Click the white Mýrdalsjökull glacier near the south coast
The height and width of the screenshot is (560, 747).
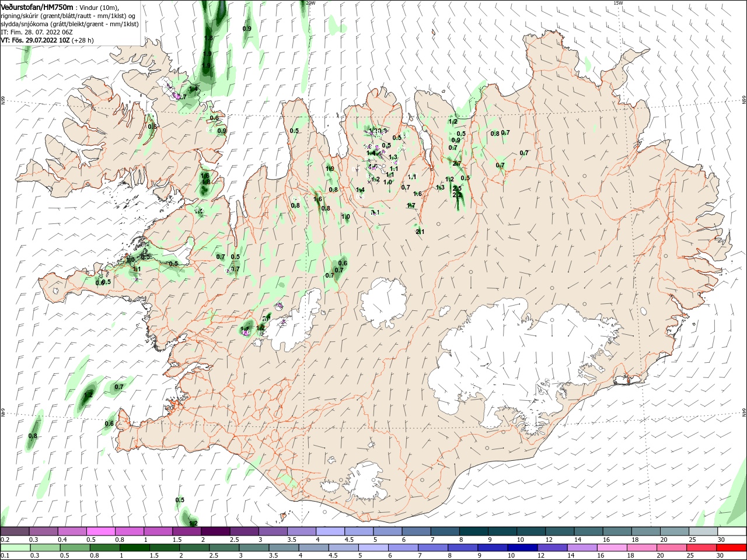[x=366, y=481]
